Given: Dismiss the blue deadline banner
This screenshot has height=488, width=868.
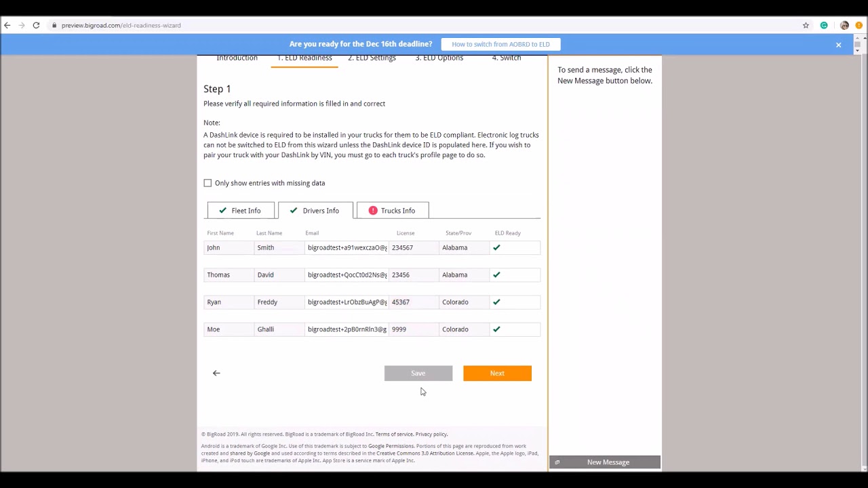Looking at the screenshot, I should tap(838, 45).
